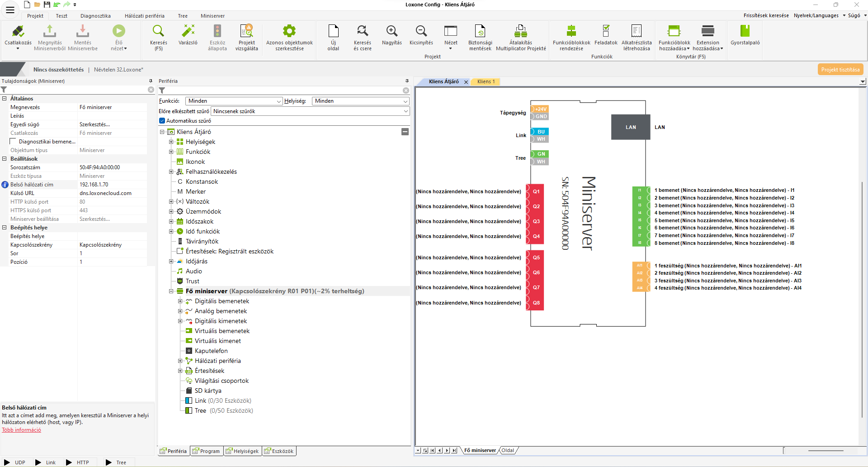Viewport: 868px width, 467px height.
Task: Collapse all via minus button in tree
Action: 405,132
